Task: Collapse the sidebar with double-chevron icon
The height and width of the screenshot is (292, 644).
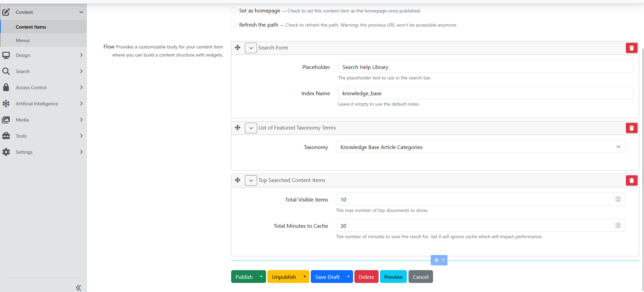Action: point(78,288)
